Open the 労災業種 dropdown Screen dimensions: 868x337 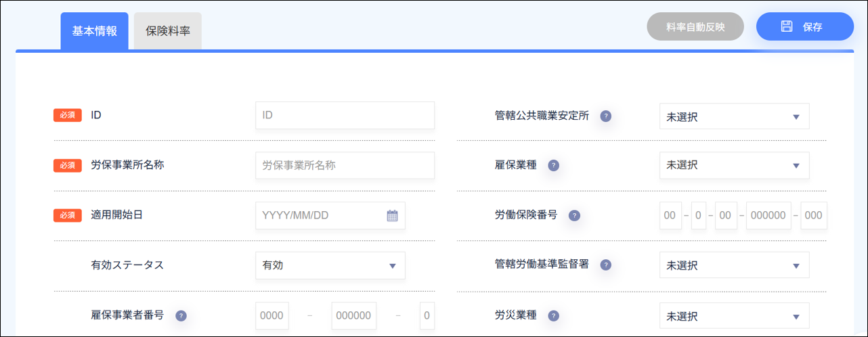tap(735, 316)
